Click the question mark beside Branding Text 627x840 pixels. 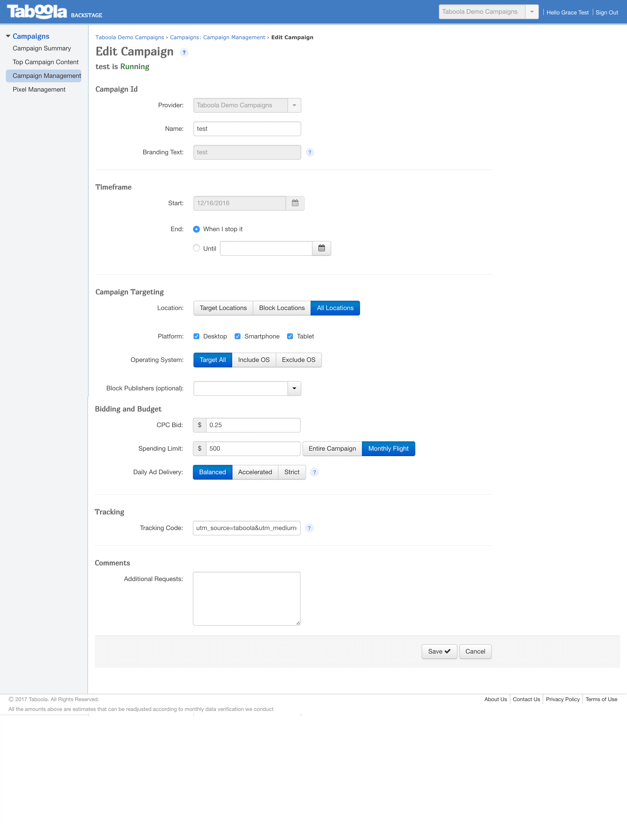pyautogui.click(x=310, y=152)
